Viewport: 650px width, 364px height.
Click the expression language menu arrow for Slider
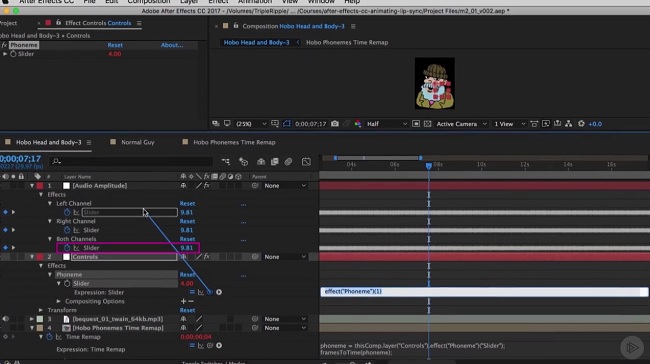[x=219, y=292]
